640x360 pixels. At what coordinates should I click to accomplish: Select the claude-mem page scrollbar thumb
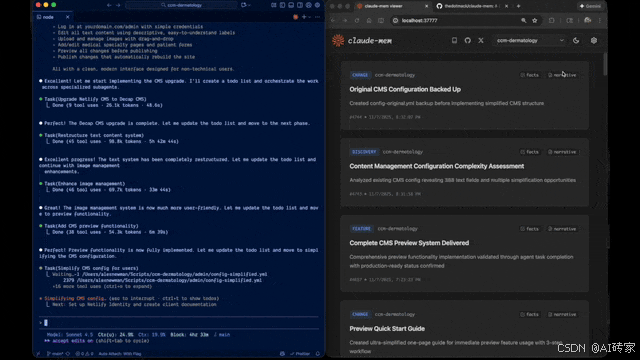605,64
